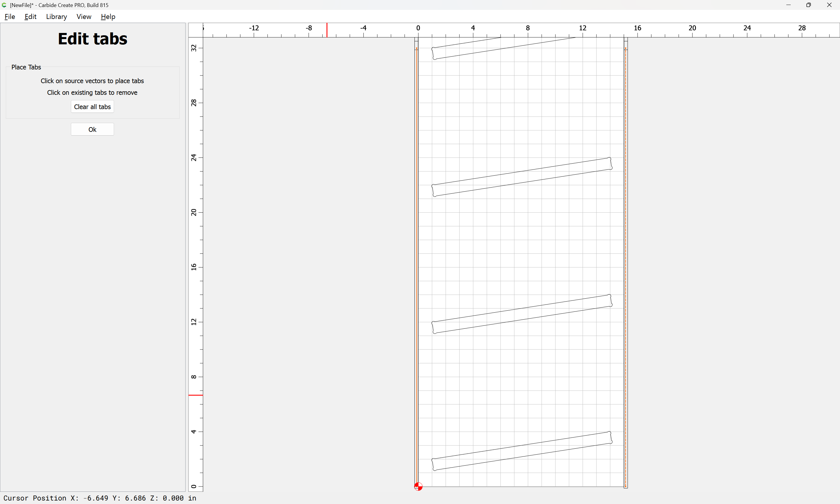Restore down the Carbide Create window
Screen dimensions: 840x504
coord(809,5)
